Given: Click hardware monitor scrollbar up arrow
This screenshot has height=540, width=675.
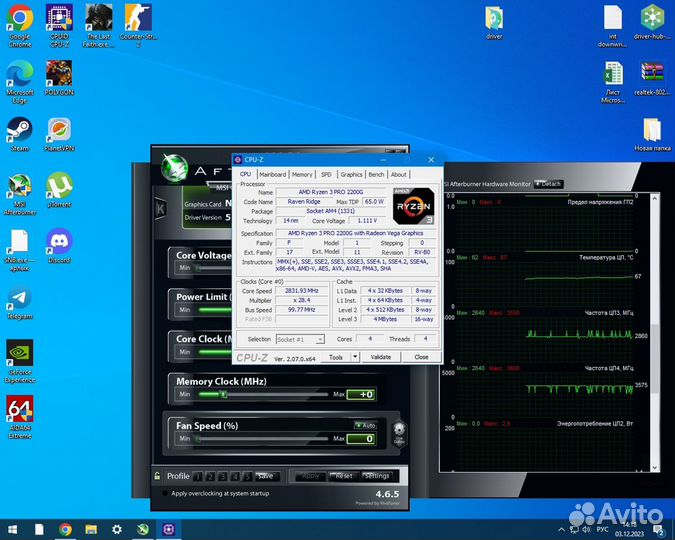Looking at the screenshot, I should coord(655,198).
